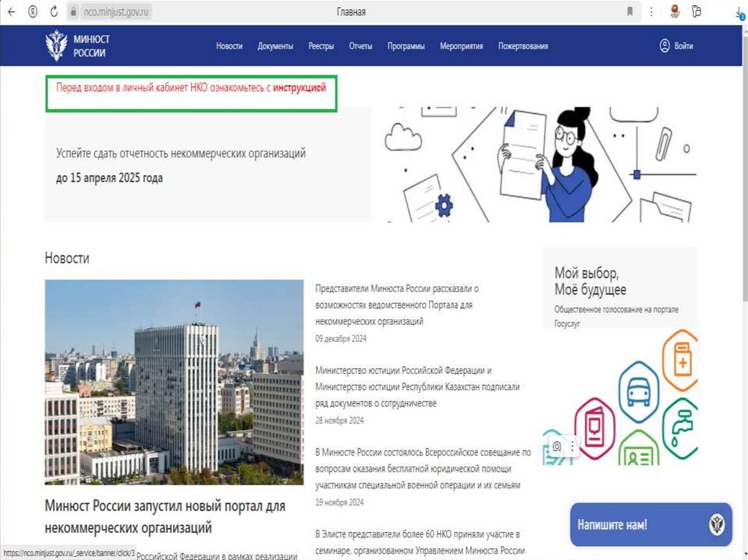
Task: Open the Мой выбор, Моё будущее banner
Action: click(x=620, y=356)
